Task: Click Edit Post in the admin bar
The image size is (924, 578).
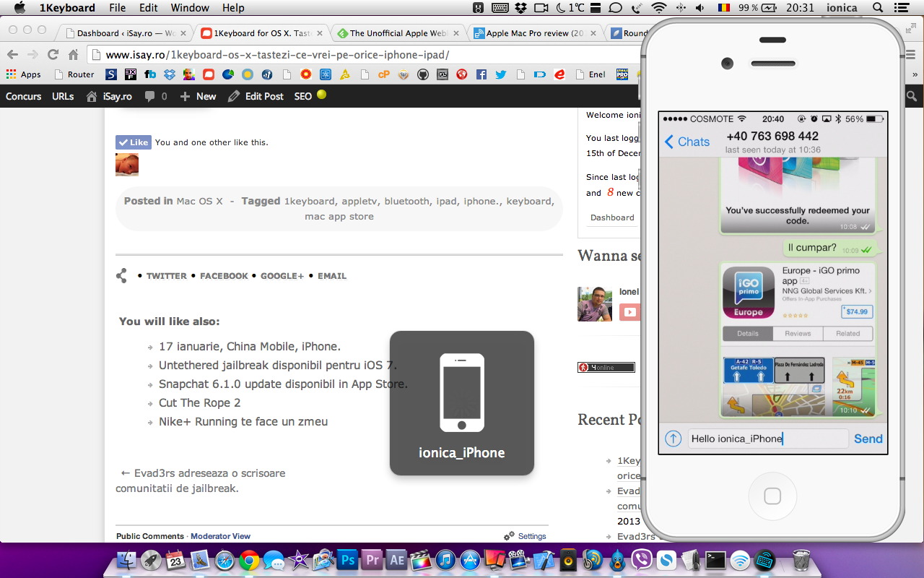Action: (256, 96)
